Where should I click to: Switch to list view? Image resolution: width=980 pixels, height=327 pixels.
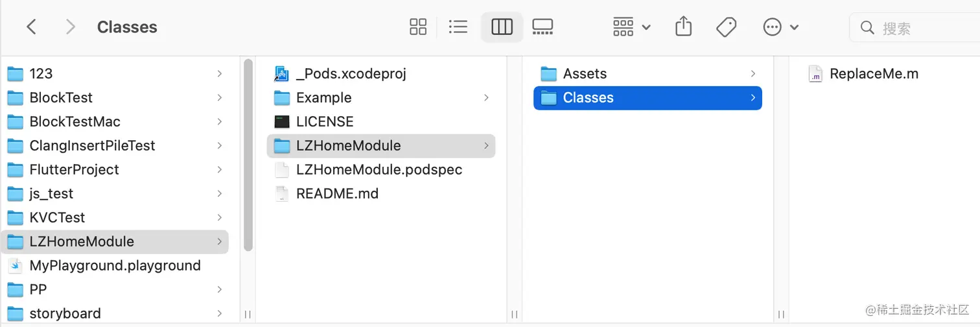pyautogui.click(x=458, y=27)
